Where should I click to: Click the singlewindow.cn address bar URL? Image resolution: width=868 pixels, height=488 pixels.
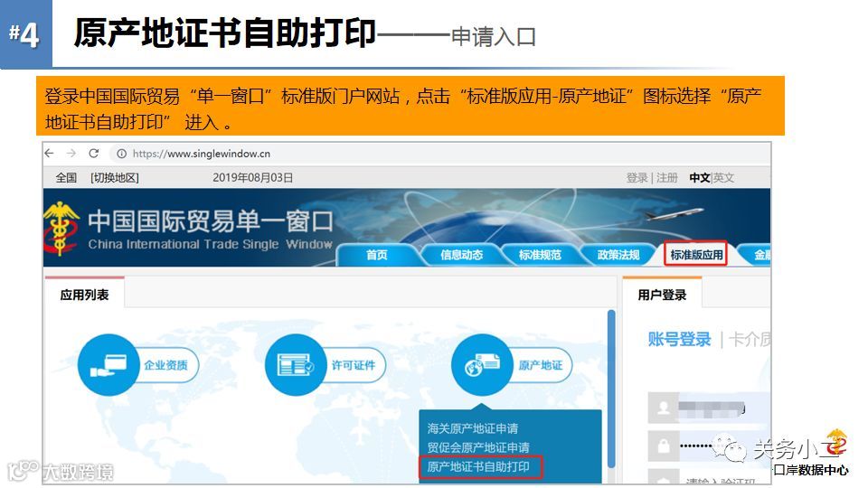click(202, 154)
